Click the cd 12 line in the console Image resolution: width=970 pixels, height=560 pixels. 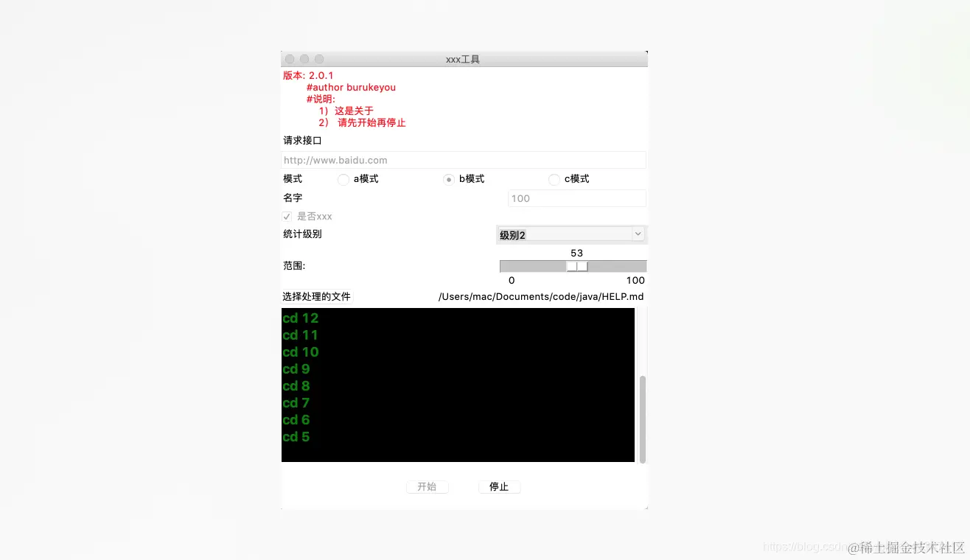click(x=300, y=318)
